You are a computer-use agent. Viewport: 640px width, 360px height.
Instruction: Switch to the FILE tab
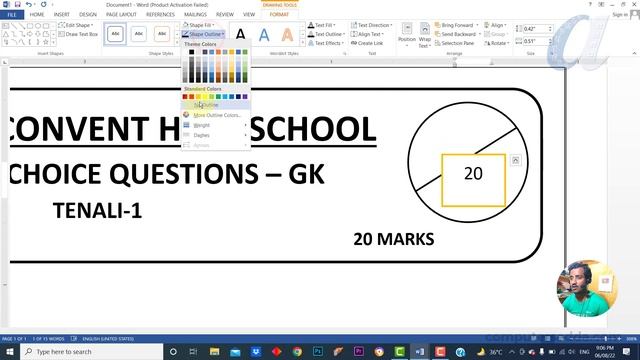(x=12, y=15)
